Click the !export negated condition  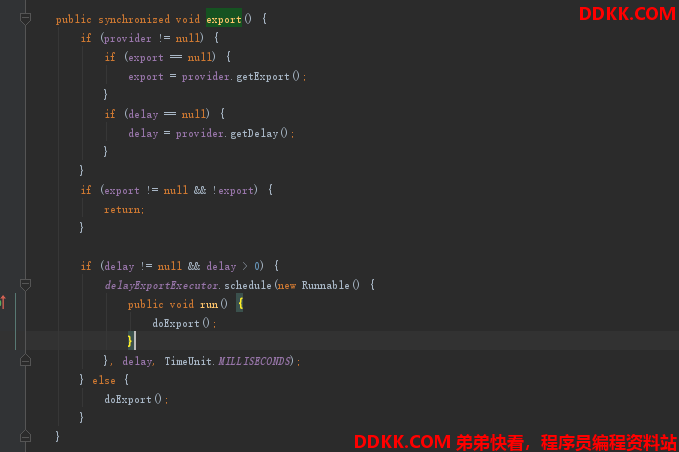233,190
